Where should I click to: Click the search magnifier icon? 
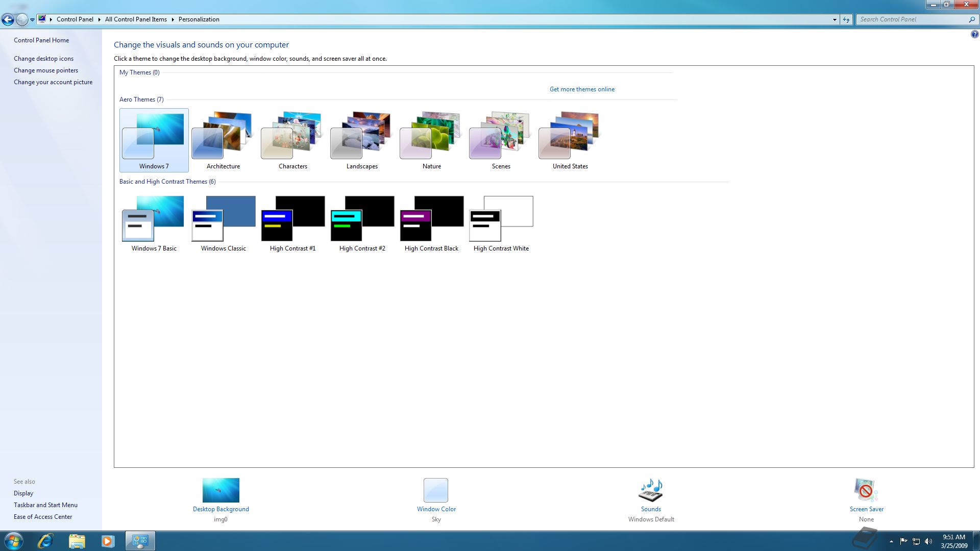coord(972,19)
